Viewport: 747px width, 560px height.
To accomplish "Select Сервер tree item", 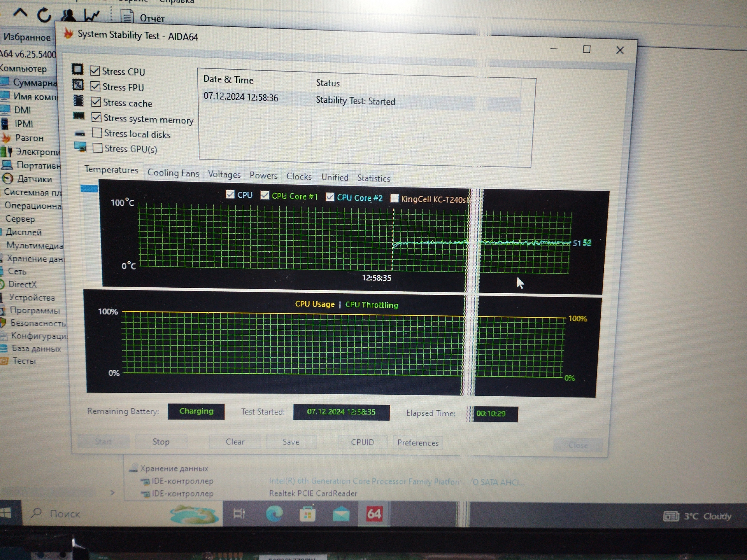I will pyautogui.click(x=20, y=219).
